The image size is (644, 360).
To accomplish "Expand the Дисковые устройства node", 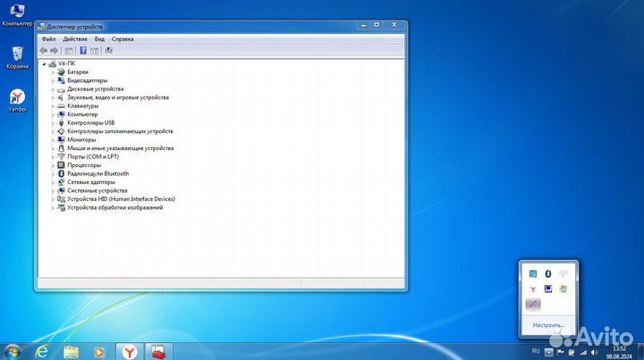I will point(53,89).
